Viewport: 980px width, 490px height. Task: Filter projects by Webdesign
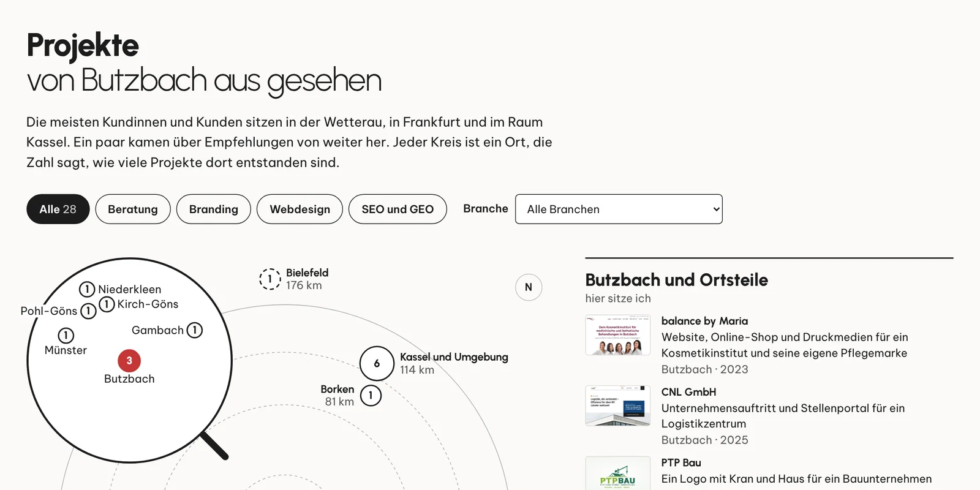pos(300,209)
